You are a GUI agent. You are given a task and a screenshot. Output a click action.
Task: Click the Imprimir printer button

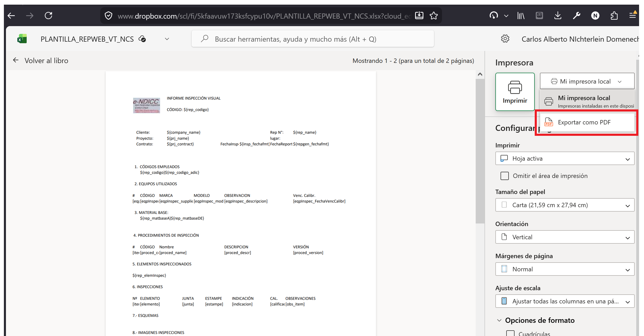coord(515,92)
